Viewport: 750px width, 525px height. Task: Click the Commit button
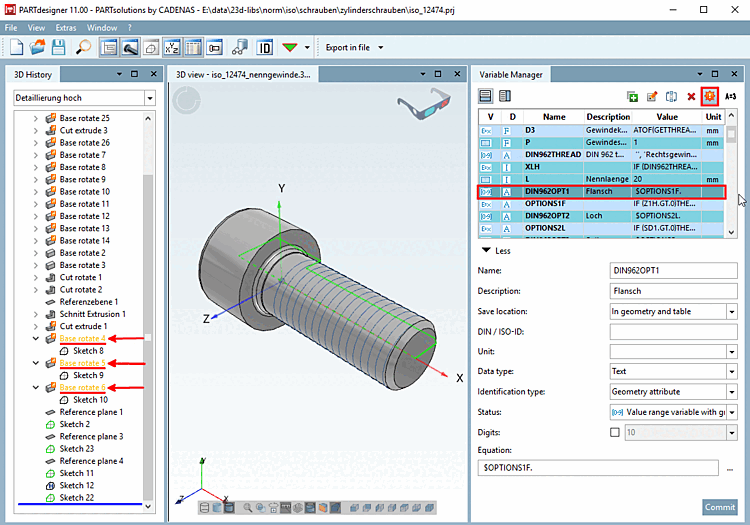pos(719,507)
